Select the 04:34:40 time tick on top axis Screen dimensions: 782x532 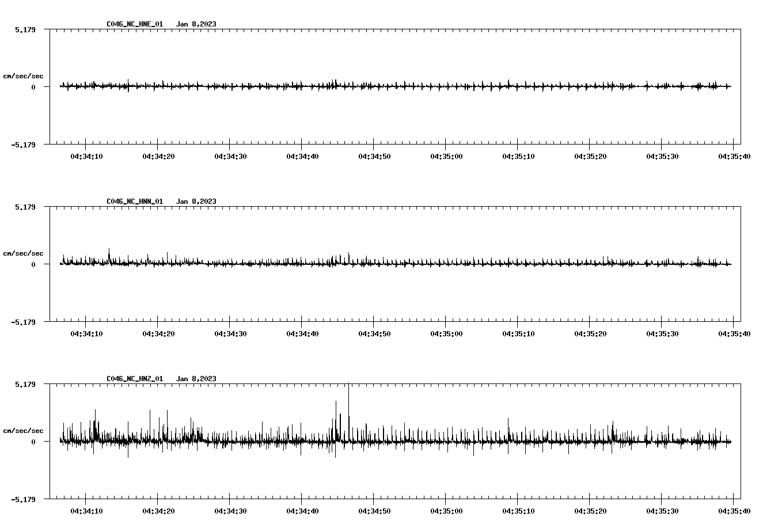pos(302,154)
